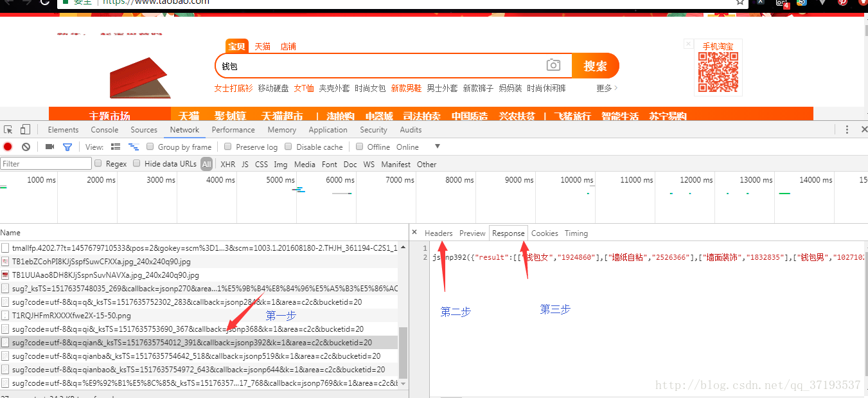Open the Memory tab
The image size is (868, 398).
pos(282,129)
